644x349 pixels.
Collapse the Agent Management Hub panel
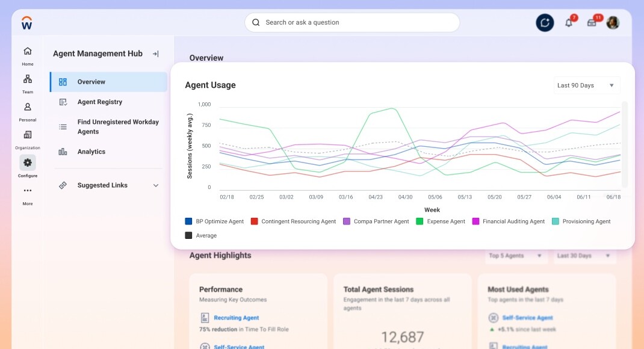pyautogui.click(x=156, y=54)
